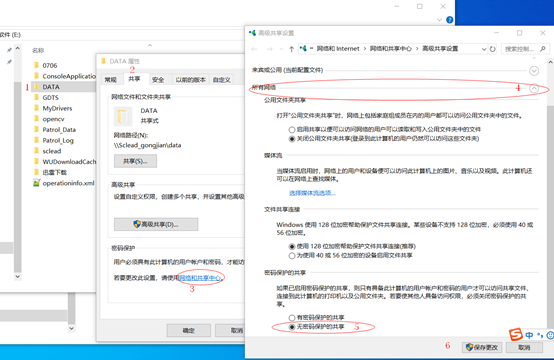Click the search magnifier icon in control panel
The height and width of the screenshot is (360, 554).
543,49
